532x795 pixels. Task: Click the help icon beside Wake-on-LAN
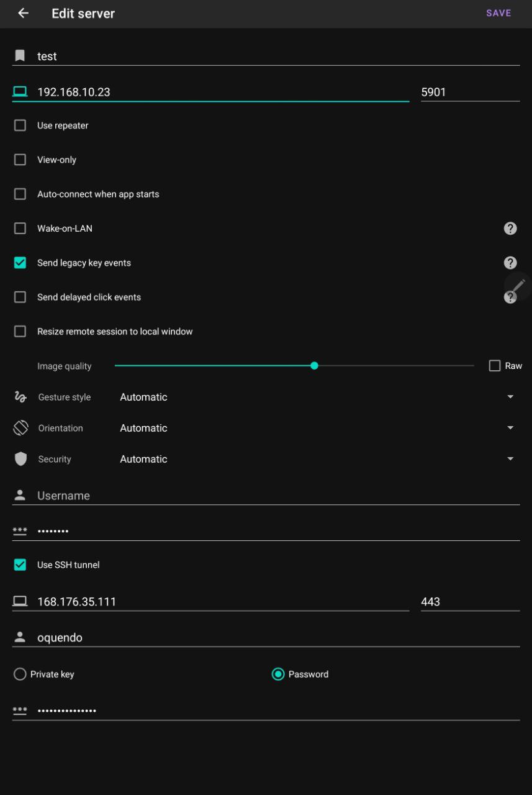pos(510,228)
